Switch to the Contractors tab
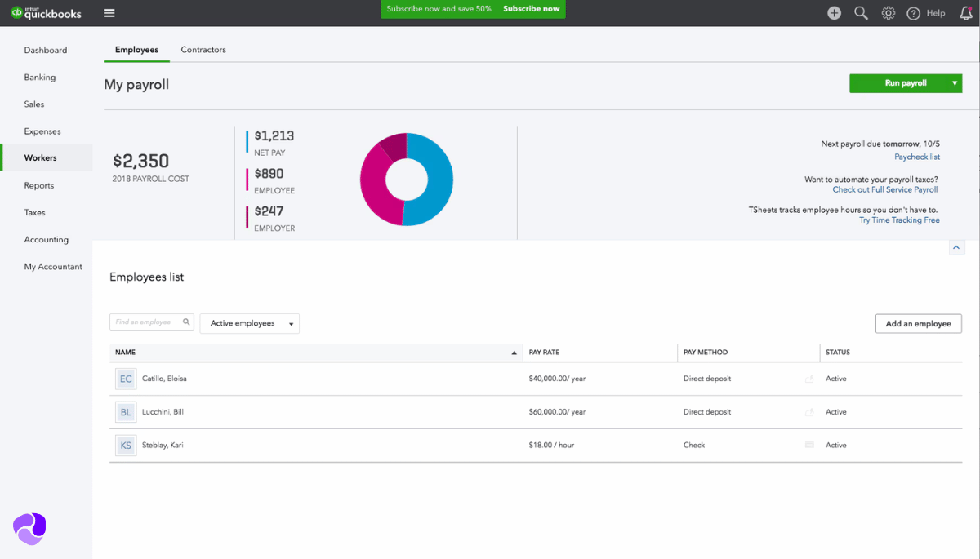 coord(203,50)
